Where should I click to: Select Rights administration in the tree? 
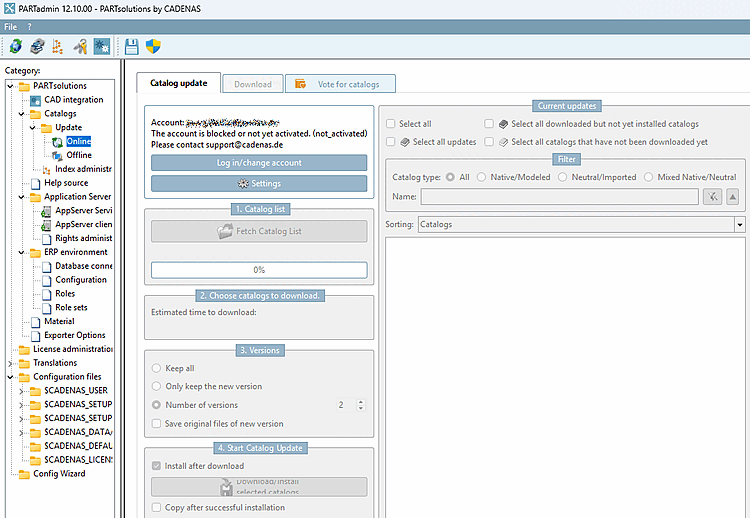tap(83, 238)
